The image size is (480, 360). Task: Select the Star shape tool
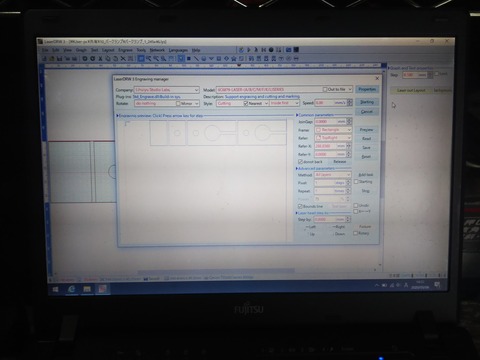(x=234, y=58)
